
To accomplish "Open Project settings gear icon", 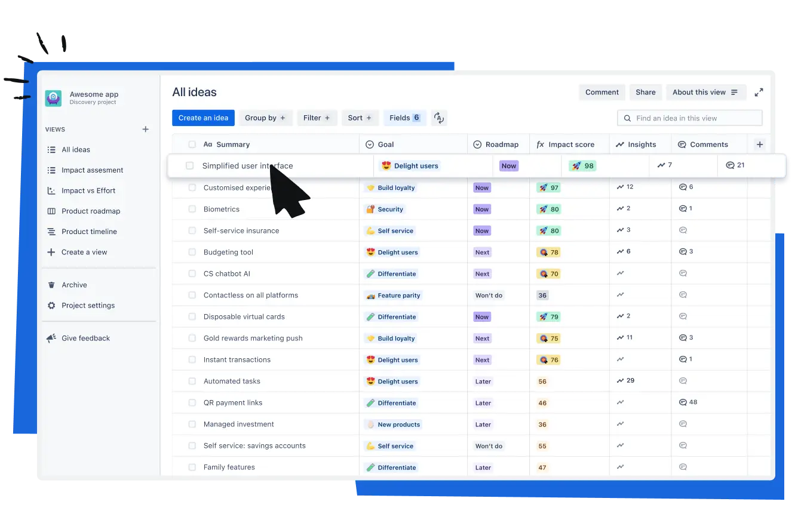I will [x=51, y=306].
